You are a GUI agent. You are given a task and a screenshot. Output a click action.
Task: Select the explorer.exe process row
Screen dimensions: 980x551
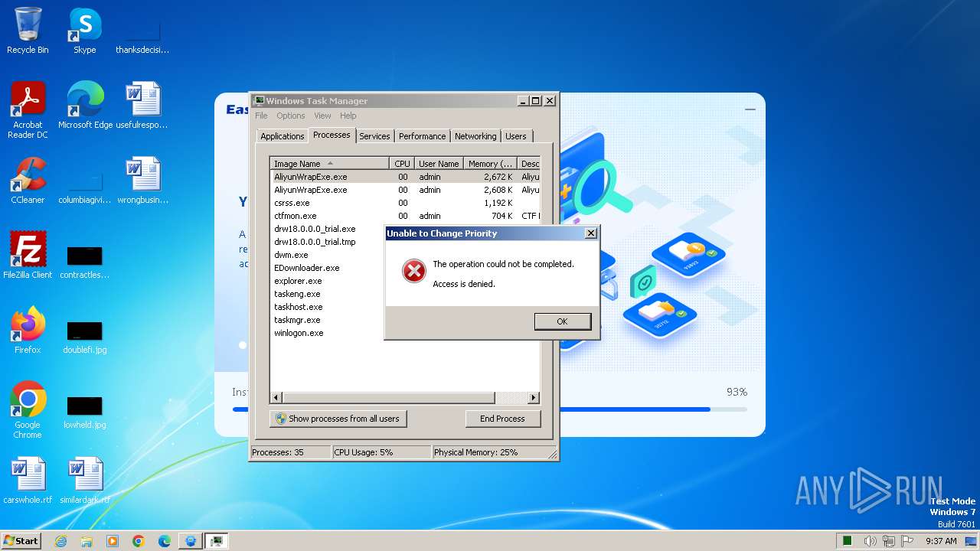click(x=328, y=281)
